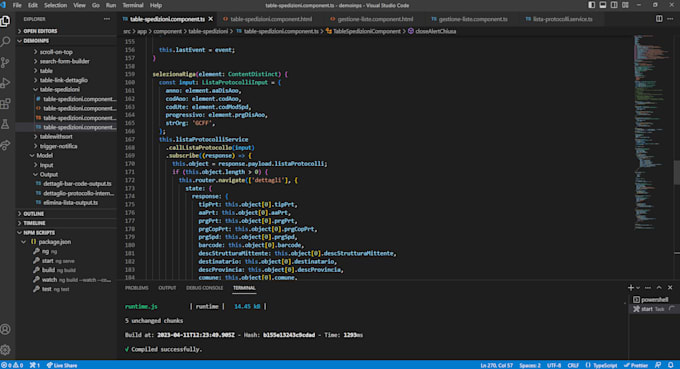Screen dimensions: 680x369
Task: Open the Search view in activity bar
Action: 6,42
